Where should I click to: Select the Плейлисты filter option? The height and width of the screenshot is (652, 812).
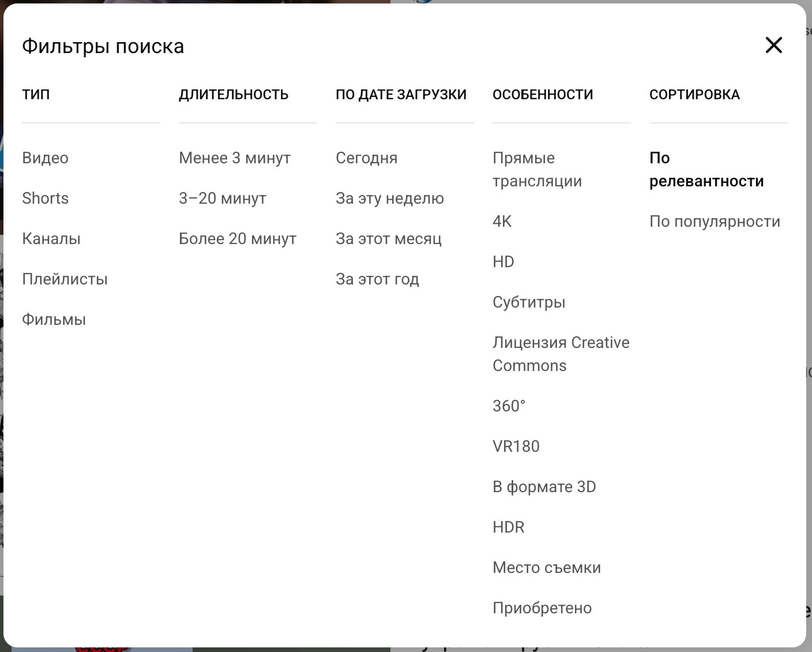coord(65,279)
